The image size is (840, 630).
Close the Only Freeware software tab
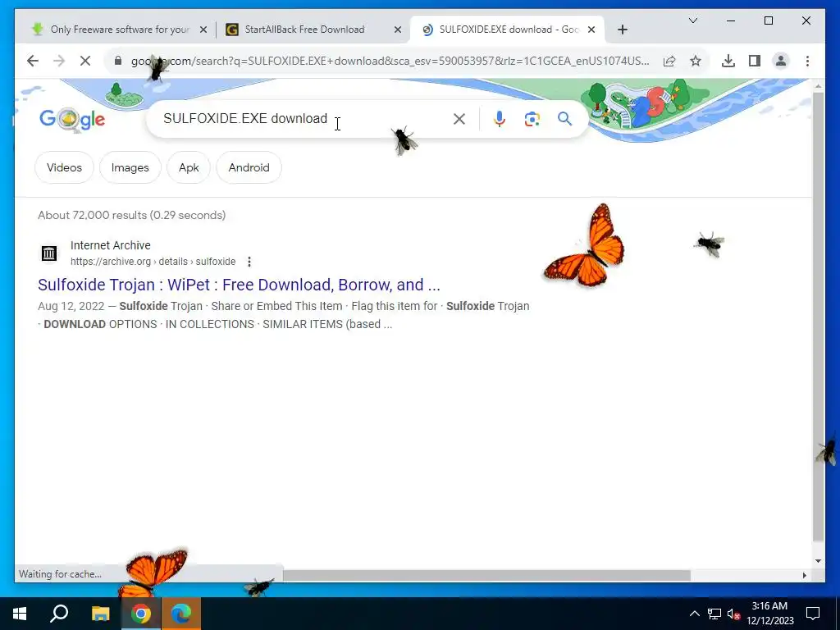coord(203,30)
